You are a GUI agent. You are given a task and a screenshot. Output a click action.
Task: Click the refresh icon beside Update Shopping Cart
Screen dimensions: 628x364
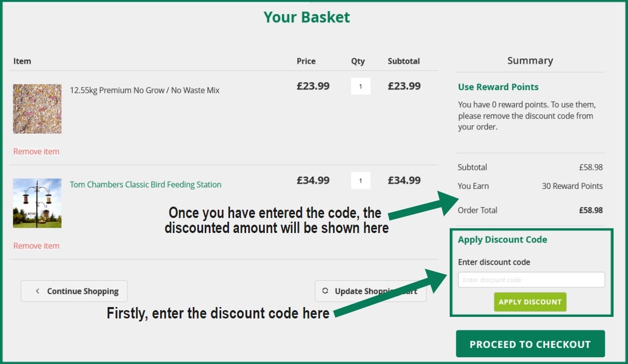point(325,291)
